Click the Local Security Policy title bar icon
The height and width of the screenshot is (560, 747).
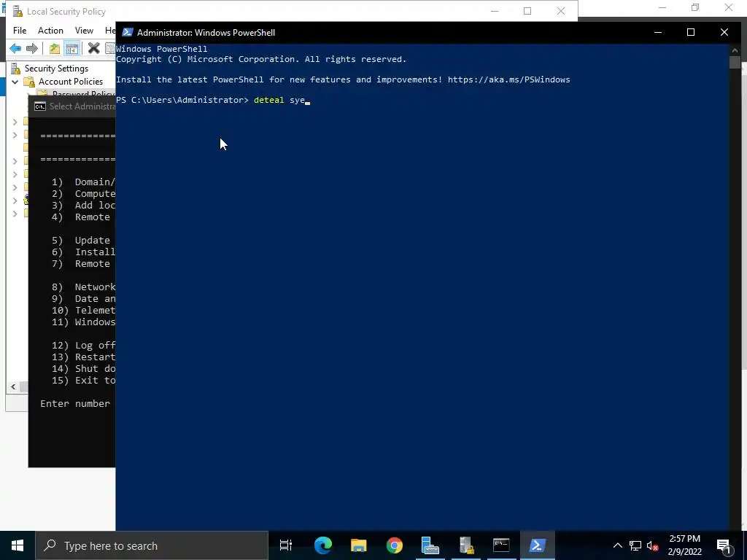pos(18,11)
